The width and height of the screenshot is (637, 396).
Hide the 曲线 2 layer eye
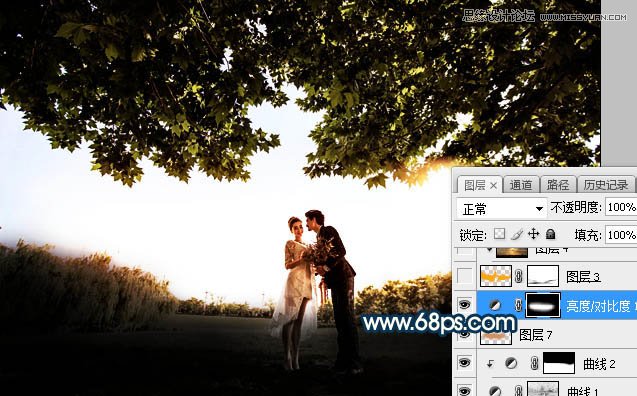tap(465, 362)
